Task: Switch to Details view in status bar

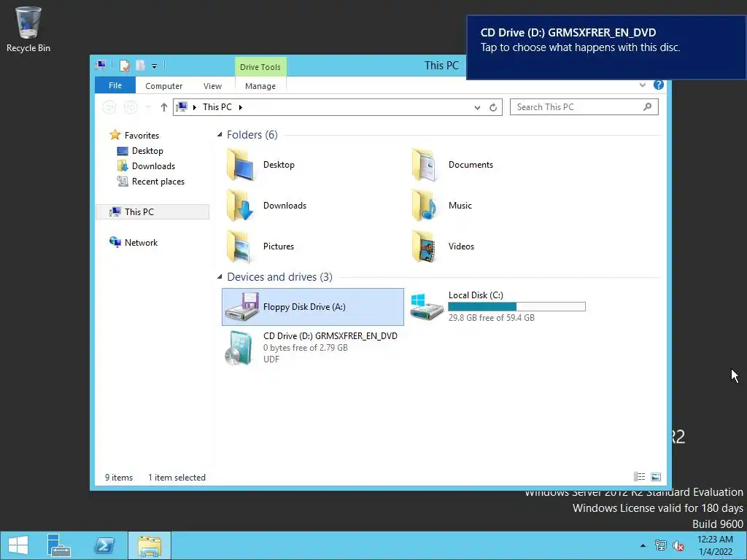Action: click(639, 477)
